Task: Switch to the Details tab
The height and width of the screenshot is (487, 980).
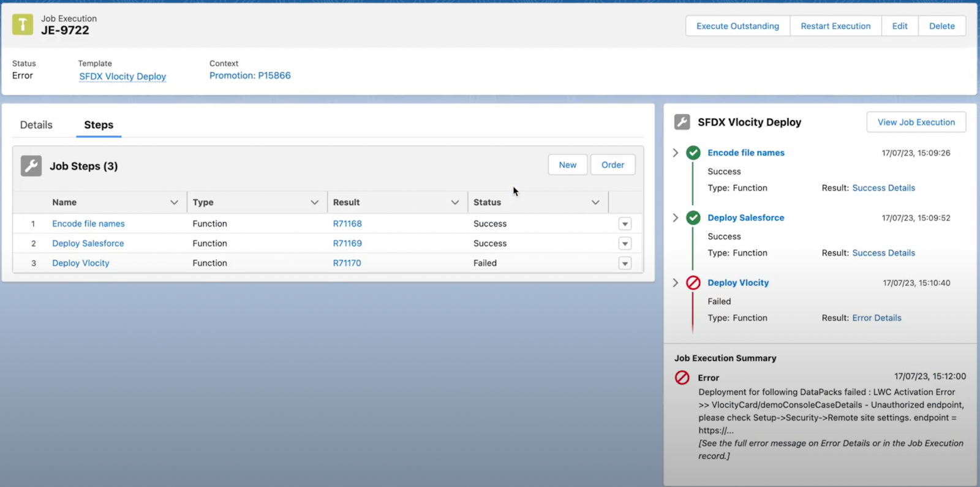Action: [x=36, y=125]
